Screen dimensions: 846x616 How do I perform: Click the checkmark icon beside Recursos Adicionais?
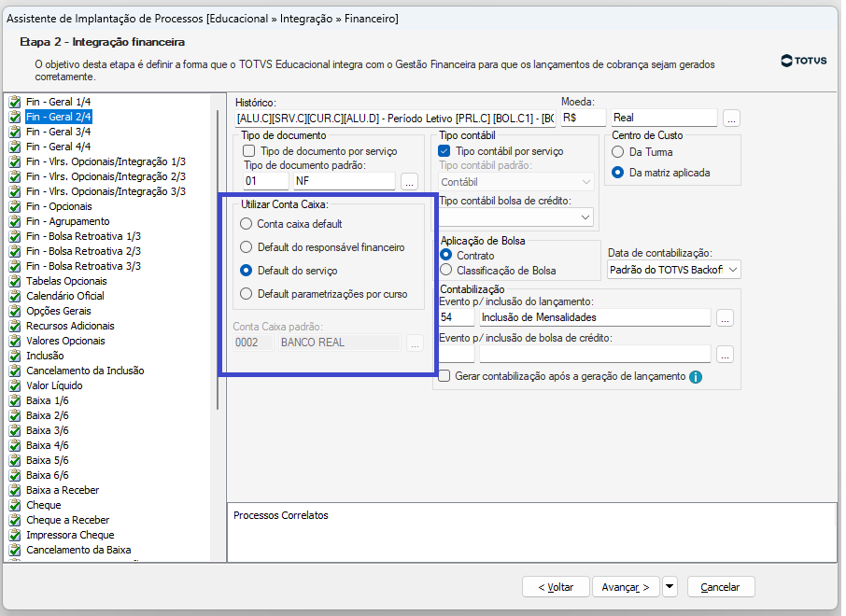tap(15, 326)
